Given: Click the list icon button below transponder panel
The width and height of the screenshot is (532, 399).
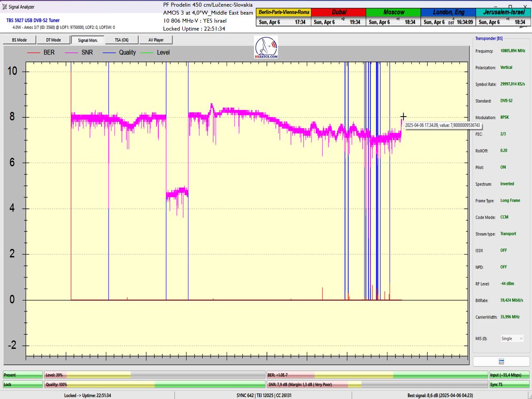Looking at the screenshot, I should coord(501,361).
